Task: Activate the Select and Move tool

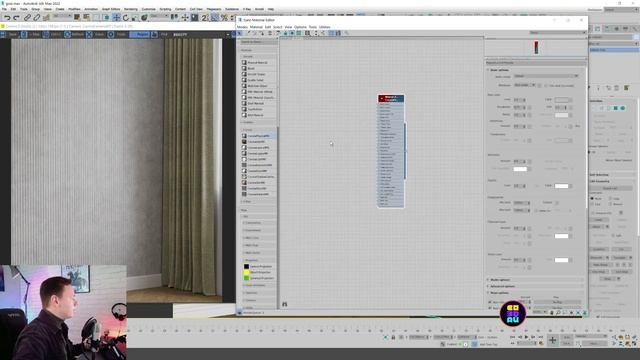Action: [116, 18]
